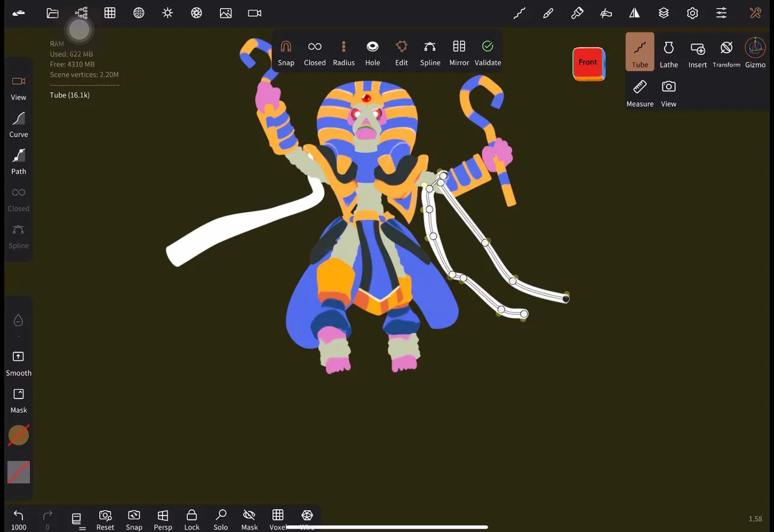Click the "Tube (16.1k)" label
This screenshot has width=774, height=532.
coord(70,95)
